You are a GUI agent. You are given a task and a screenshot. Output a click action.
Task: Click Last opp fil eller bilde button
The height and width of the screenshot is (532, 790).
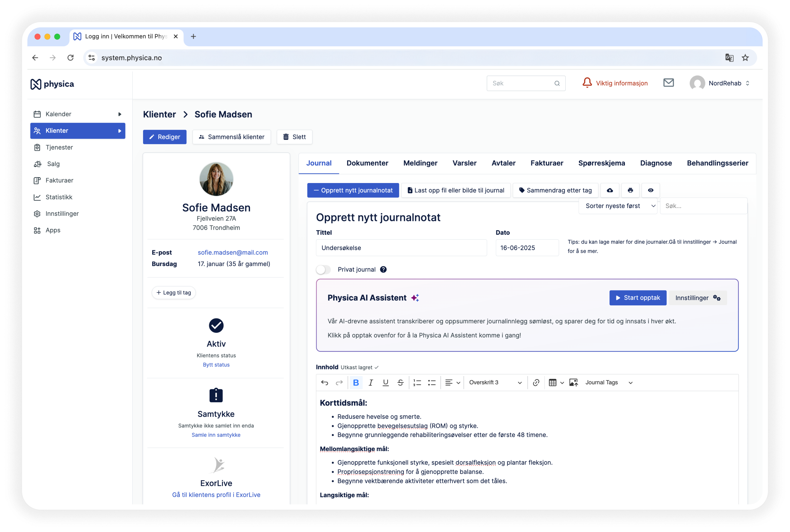456,190
